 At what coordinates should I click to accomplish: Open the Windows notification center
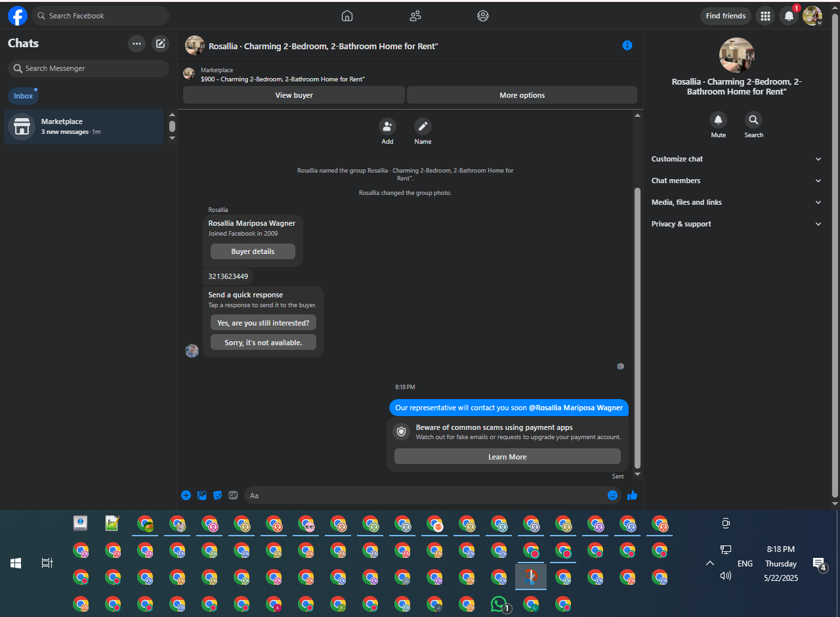tap(819, 564)
